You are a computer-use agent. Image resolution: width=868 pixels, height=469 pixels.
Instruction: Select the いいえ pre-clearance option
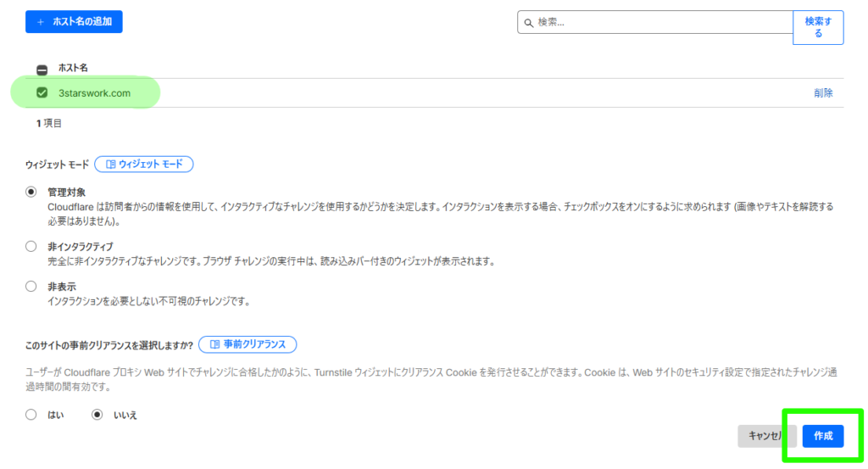point(97,415)
